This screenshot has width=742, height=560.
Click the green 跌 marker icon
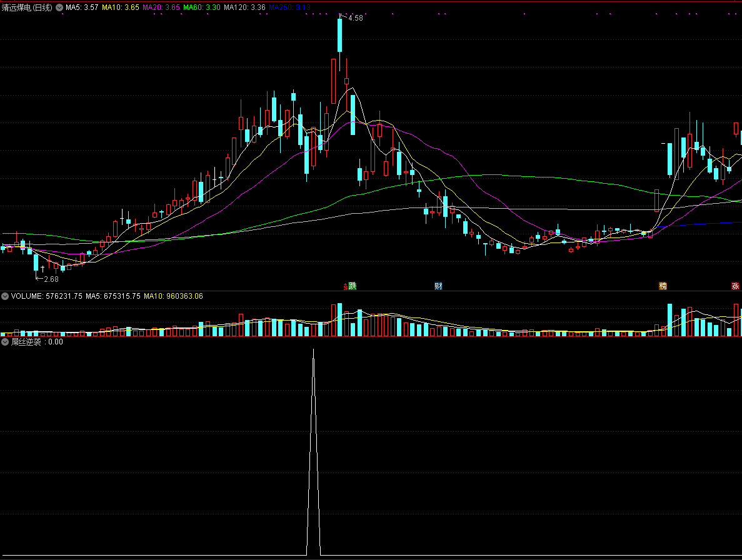point(353,286)
